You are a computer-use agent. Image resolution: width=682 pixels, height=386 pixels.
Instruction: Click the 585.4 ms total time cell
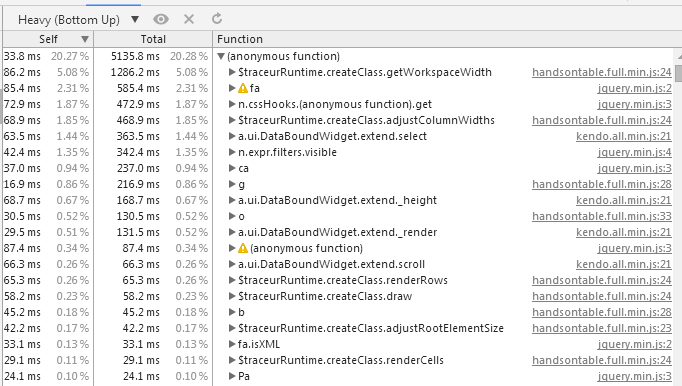138,88
